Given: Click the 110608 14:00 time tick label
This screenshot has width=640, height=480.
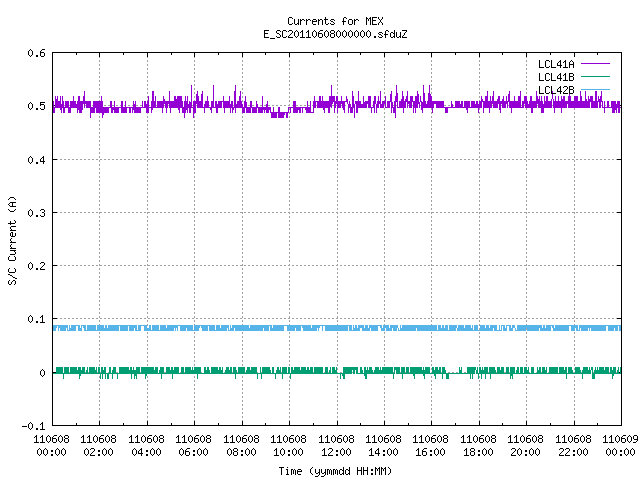Looking at the screenshot, I should (x=383, y=445).
